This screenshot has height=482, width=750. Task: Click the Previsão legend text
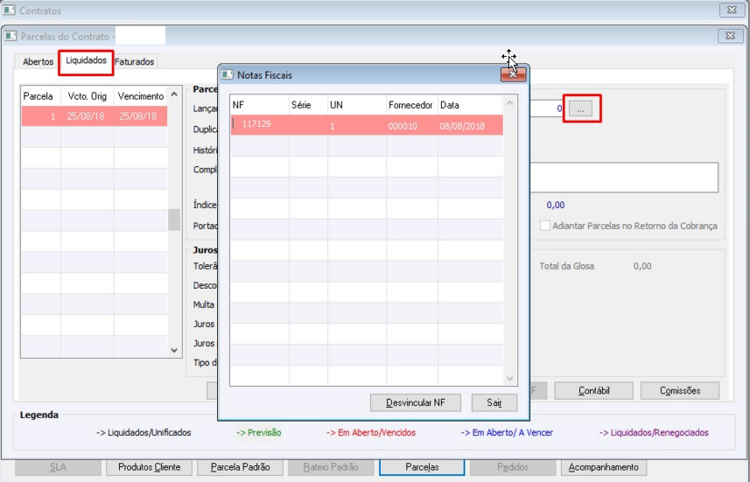click(259, 433)
